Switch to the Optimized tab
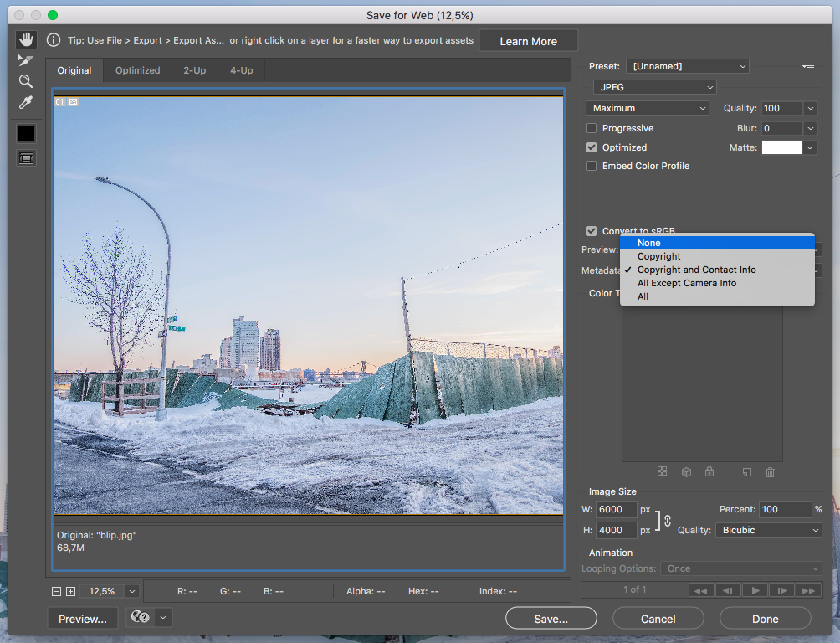840x643 pixels. pyautogui.click(x=137, y=70)
